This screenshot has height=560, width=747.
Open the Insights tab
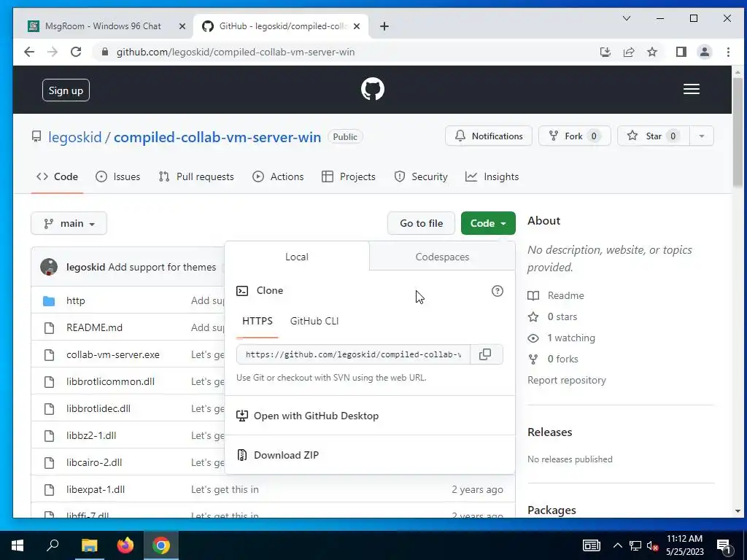pos(492,176)
